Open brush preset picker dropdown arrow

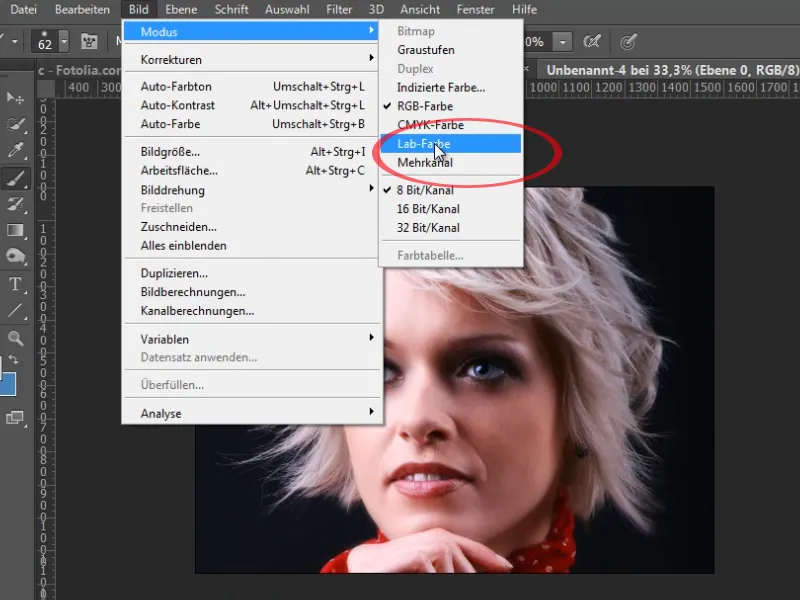(x=64, y=41)
